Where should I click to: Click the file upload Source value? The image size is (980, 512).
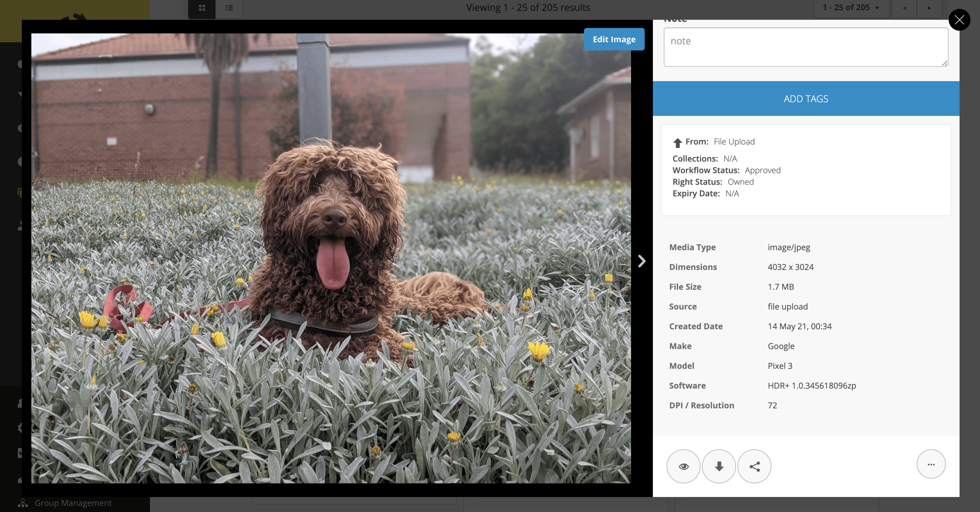787,306
